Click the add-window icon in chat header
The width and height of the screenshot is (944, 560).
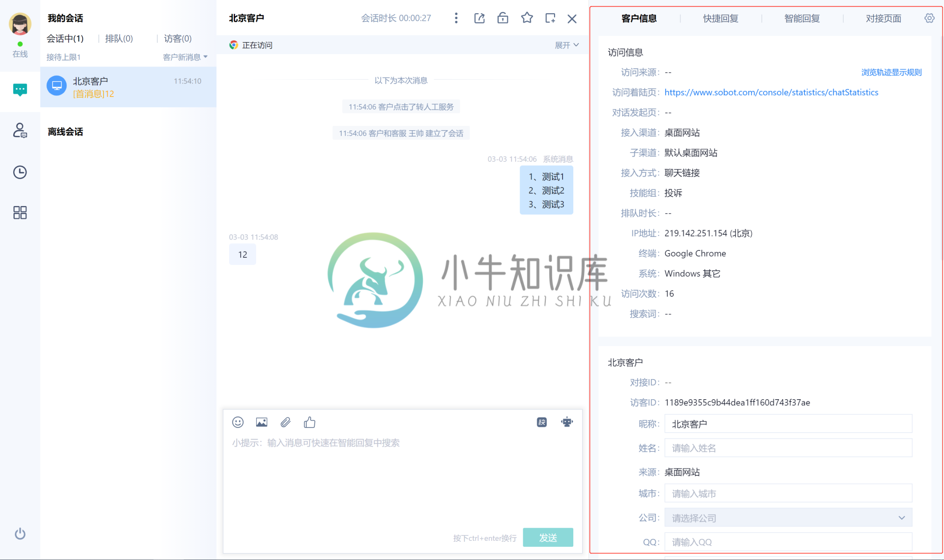coord(550,18)
